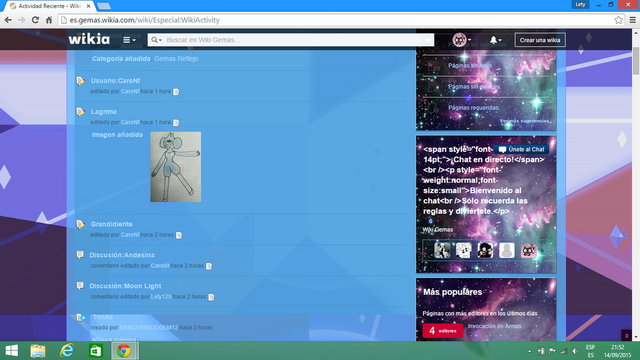Open the Discusión:Andesina link
The image size is (640, 360).
point(122,255)
